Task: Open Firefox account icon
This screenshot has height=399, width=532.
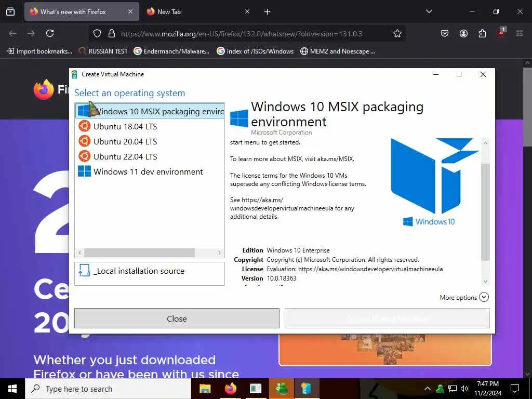Action: (x=463, y=33)
